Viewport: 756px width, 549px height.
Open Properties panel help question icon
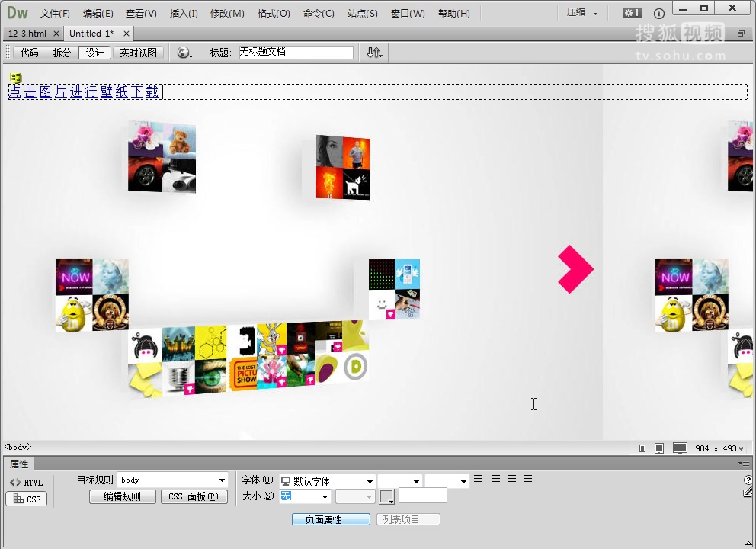click(748, 480)
